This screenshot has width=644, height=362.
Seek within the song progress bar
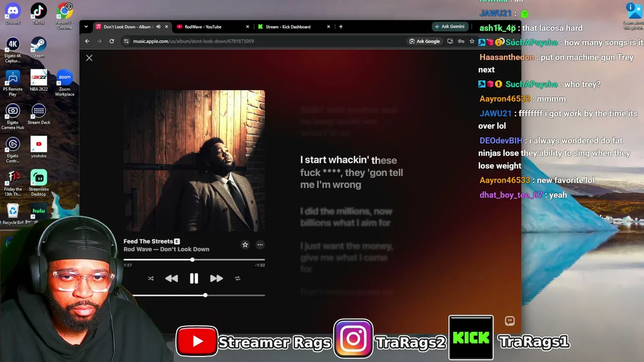click(194, 260)
